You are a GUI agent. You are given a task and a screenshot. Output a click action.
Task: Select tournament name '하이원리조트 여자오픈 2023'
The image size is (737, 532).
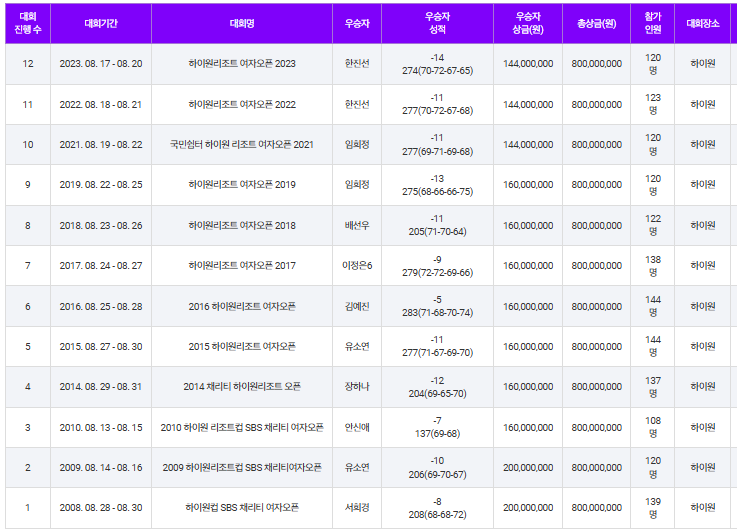pyautogui.click(x=242, y=64)
